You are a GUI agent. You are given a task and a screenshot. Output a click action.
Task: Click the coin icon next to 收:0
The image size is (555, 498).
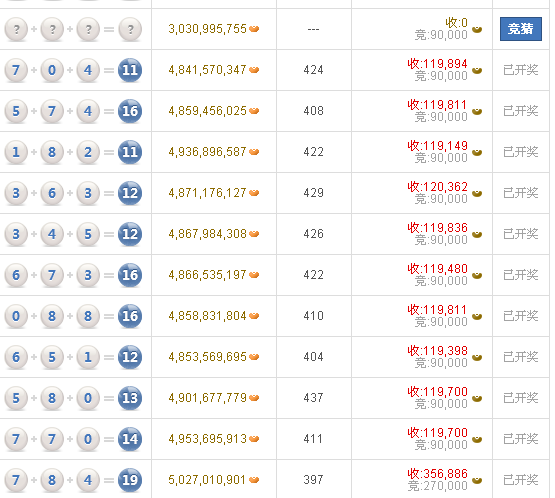(477, 29)
